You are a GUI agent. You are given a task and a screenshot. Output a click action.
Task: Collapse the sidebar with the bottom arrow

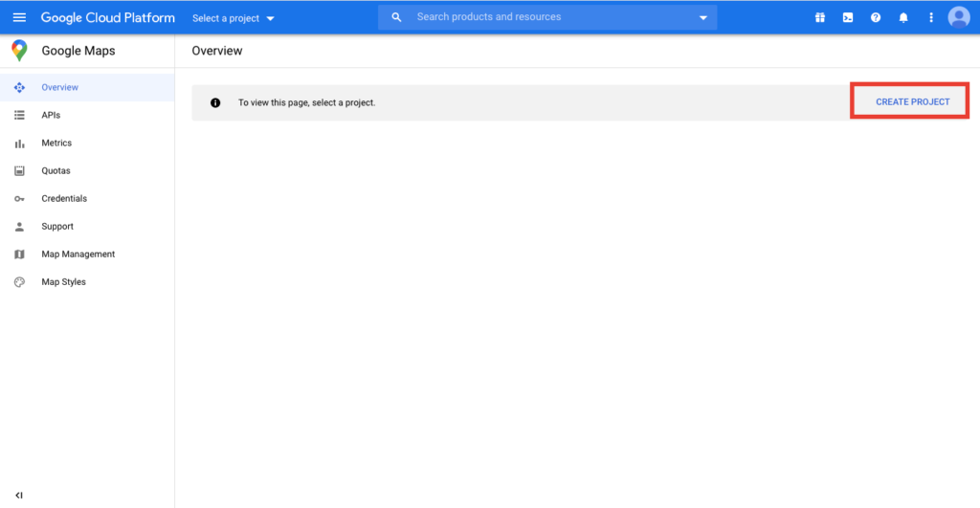(x=19, y=495)
